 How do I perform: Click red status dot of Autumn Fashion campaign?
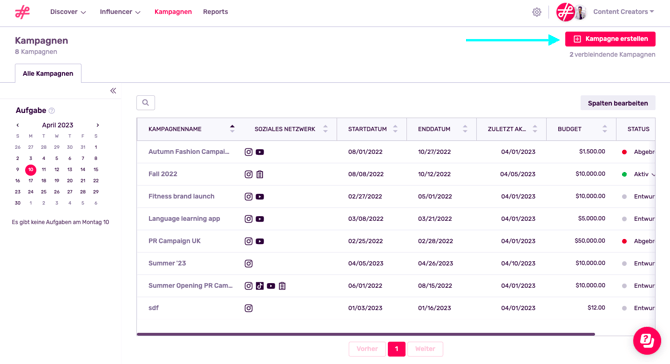[x=624, y=152]
